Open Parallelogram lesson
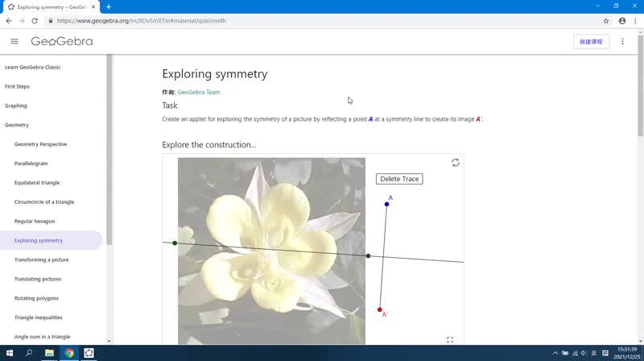This screenshot has width=644, height=361. [31, 164]
